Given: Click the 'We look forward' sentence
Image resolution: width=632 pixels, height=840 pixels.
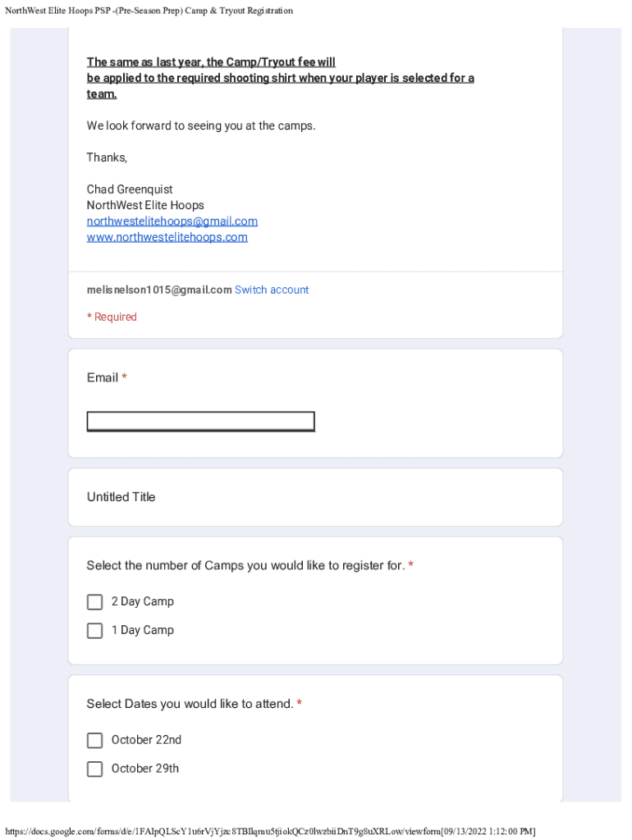Looking at the screenshot, I should coord(201,126).
